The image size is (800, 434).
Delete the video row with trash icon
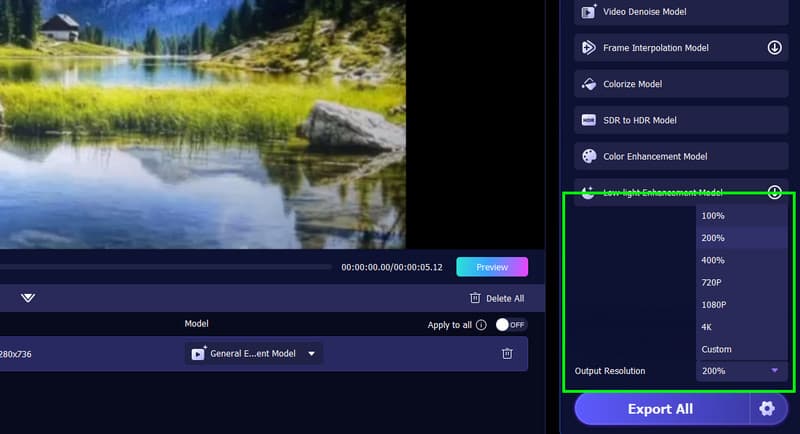tap(507, 353)
